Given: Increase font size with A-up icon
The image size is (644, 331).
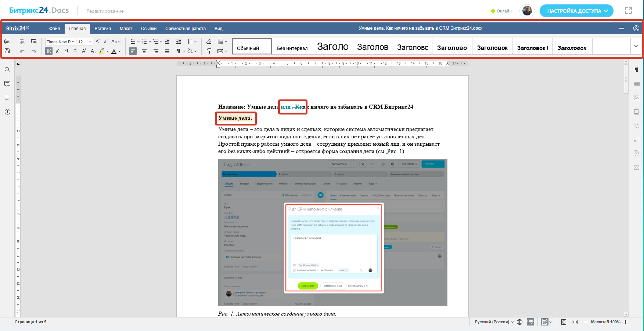Looking at the screenshot, I should click(x=97, y=41).
